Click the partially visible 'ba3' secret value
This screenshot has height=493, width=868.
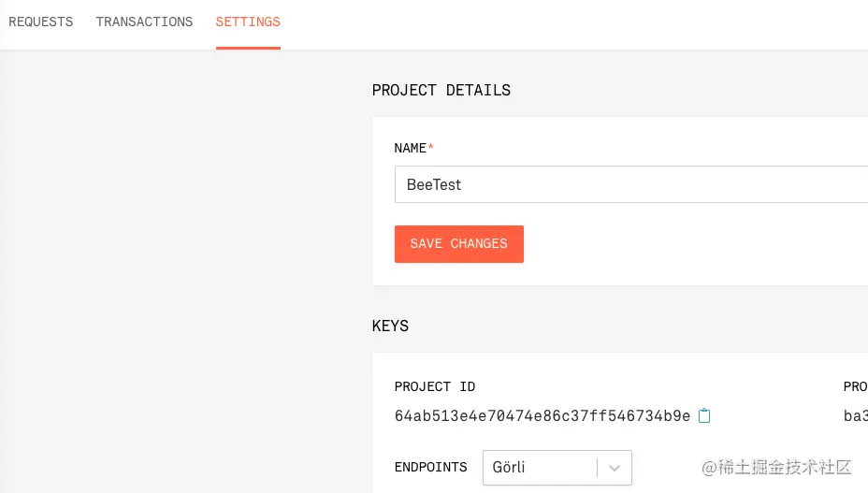(x=855, y=416)
